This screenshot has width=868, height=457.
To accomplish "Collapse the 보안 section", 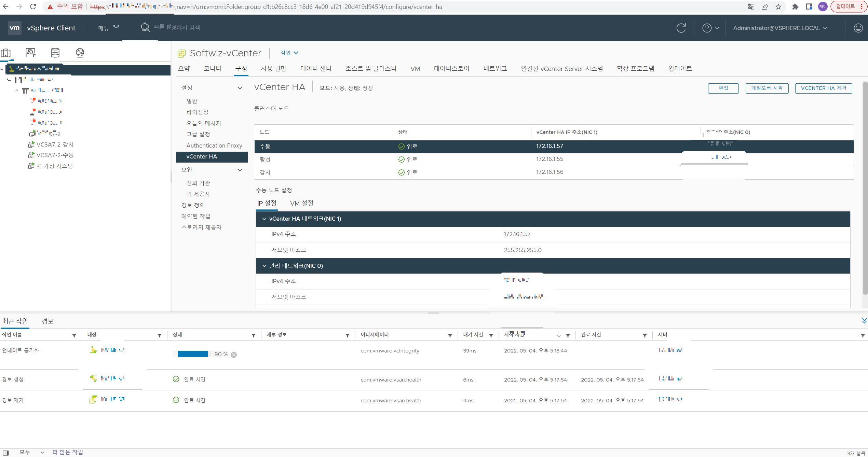I will [240, 170].
